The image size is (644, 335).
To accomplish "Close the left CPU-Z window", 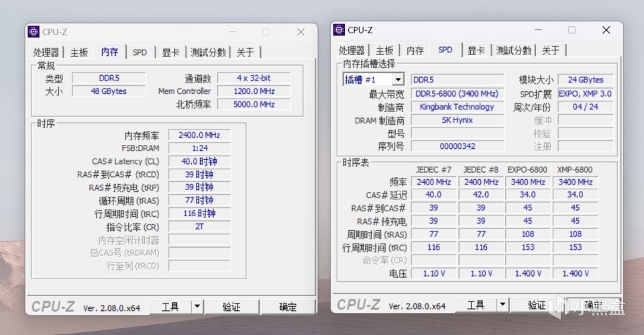I will coord(301,32).
